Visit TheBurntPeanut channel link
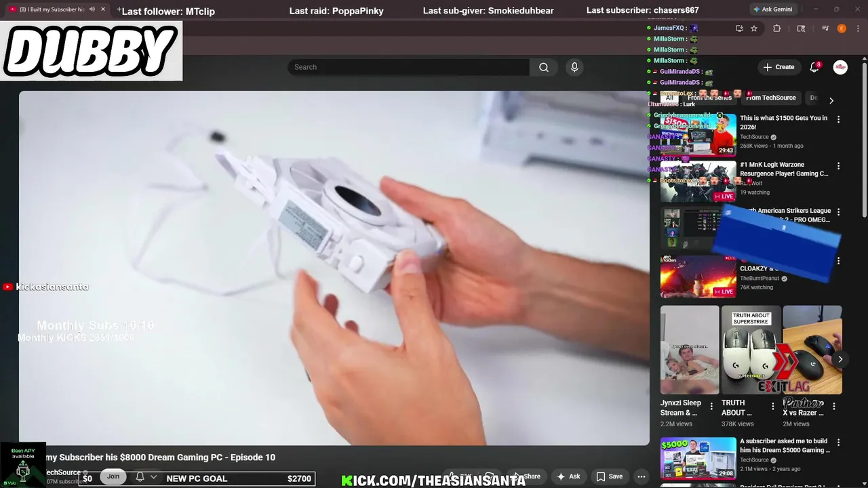Image resolution: width=868 pixels, height=488 pixels. (x=759, y=279)
